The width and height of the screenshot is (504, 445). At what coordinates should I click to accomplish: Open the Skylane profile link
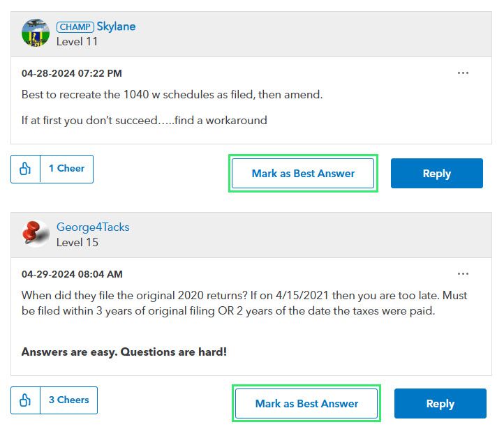point(116,27)
